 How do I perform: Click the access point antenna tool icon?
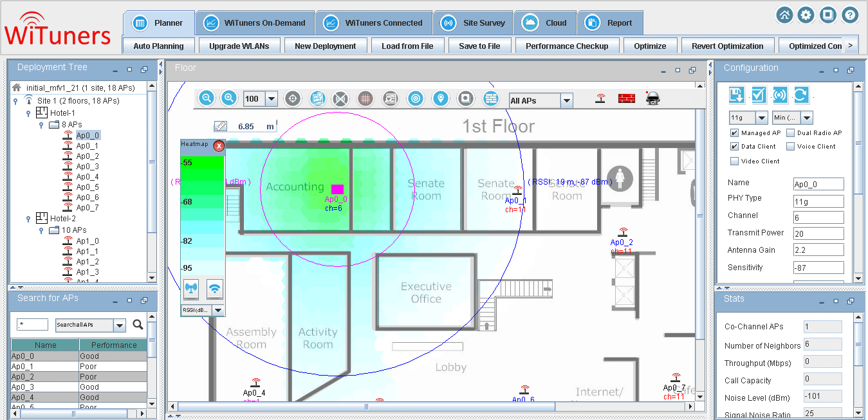tap(600, 98)
